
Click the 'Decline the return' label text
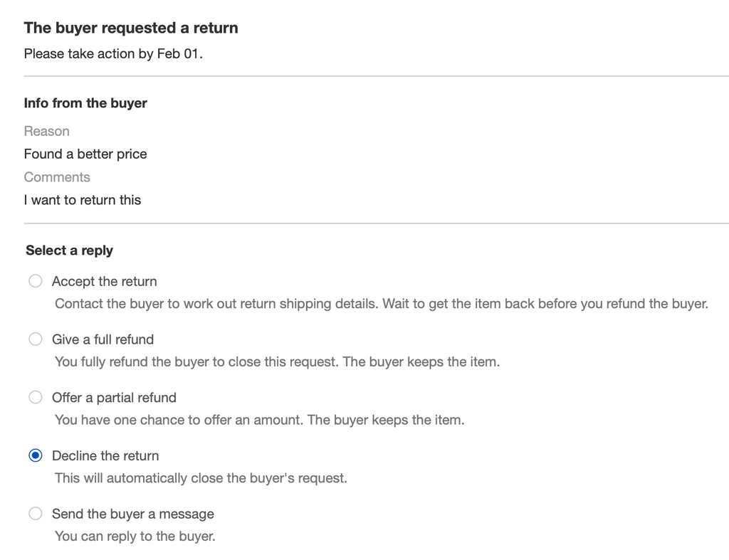click(105, 456)
